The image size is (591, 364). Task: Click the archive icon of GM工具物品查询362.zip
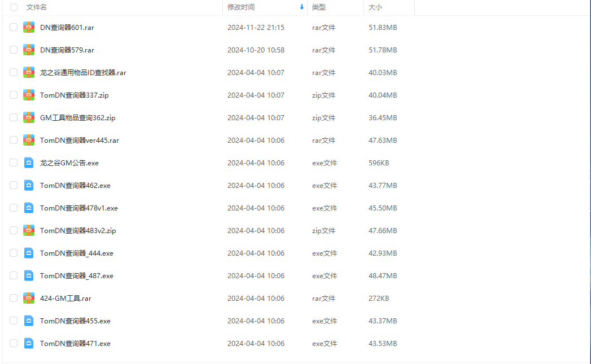pos(29,117)
